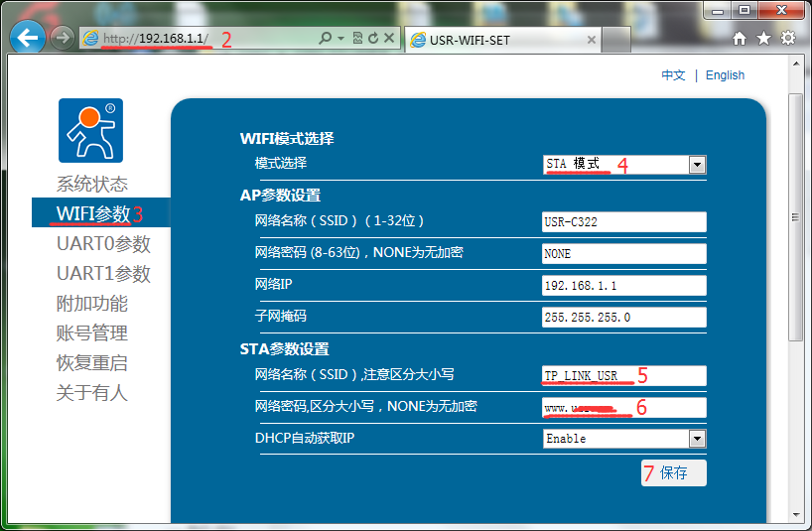Image resolution: width=812 pixels, height=531 pixels.
Task: Click the Compatibility View icon in address bar
Action: [x=357, y=39]
